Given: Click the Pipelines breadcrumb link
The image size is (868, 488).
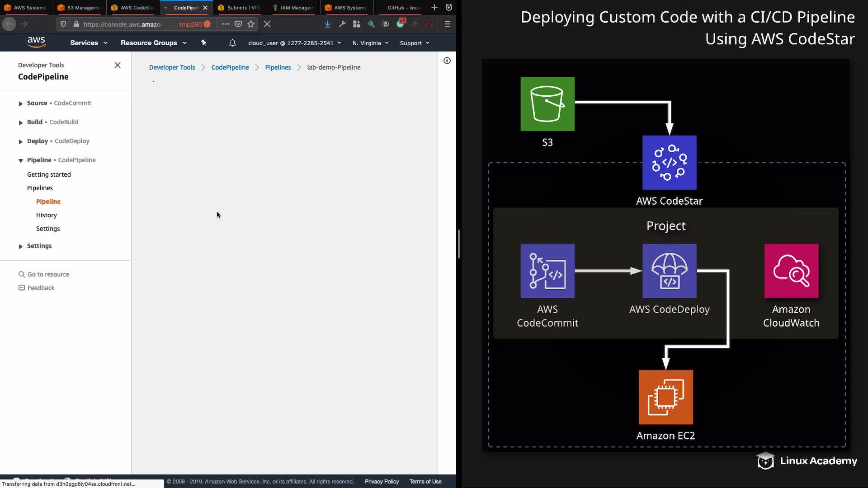Looking at the screenshot, I should (x=278, y=67).
